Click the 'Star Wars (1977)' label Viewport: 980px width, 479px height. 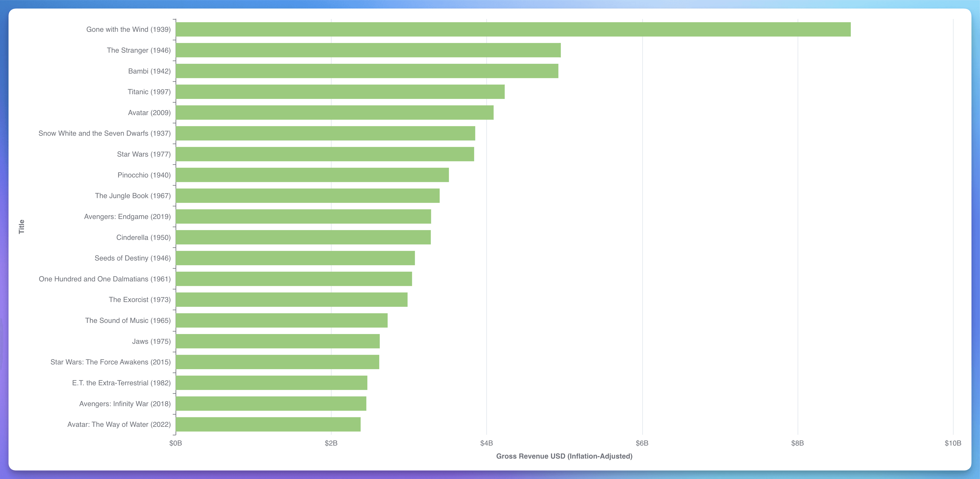point(144,154)
